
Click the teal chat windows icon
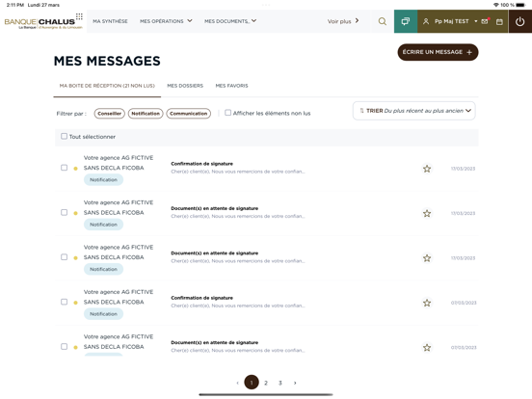coord(406,21)
